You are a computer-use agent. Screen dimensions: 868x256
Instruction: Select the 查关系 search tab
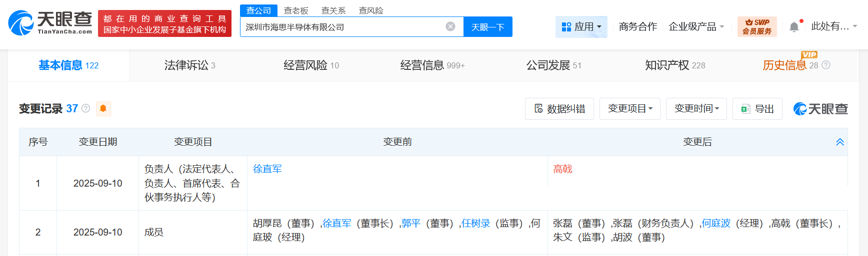click(333, 10)
